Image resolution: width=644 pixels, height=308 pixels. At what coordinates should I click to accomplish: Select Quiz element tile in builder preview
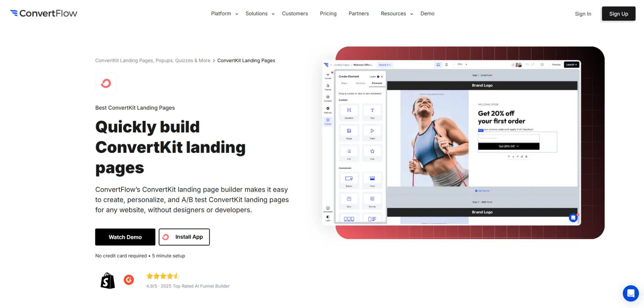349,201
